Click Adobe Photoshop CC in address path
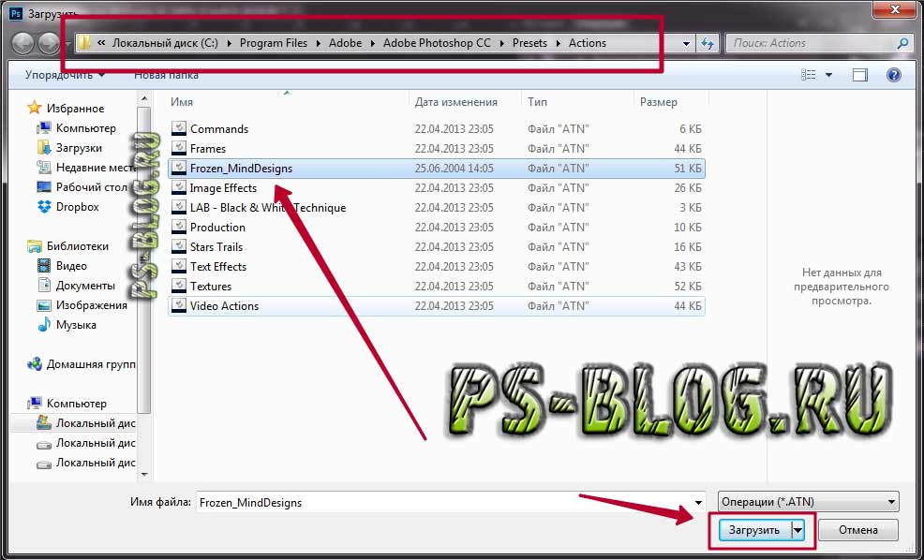Viewport: 924px width, 560px height. [437, 43]
